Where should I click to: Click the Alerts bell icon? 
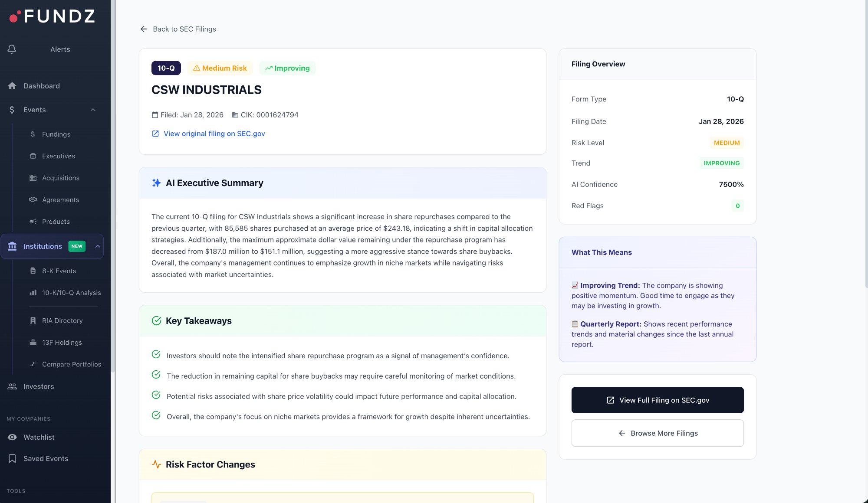click(x=12, y=49)
